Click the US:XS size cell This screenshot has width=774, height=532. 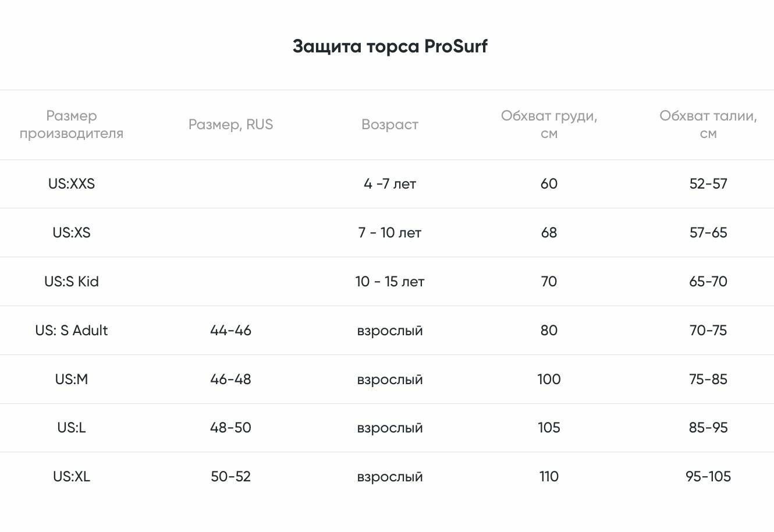pyautogui.click(x=72, y=233)
